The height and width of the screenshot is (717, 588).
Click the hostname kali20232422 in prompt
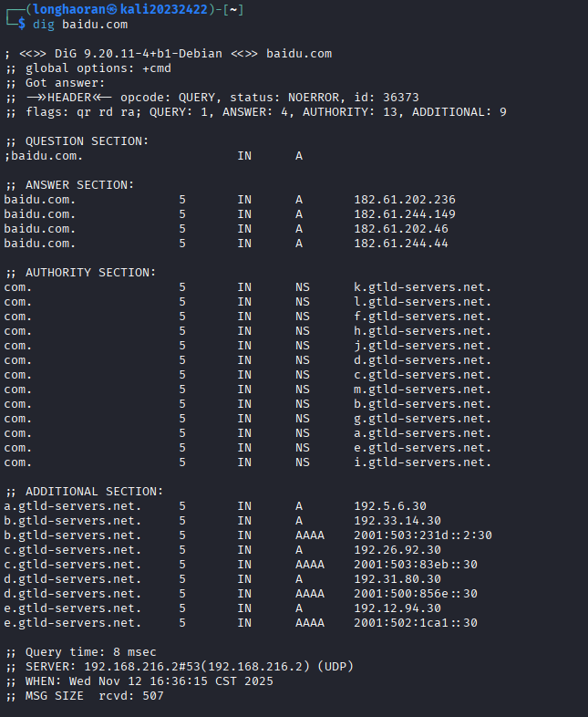[164, 9]
